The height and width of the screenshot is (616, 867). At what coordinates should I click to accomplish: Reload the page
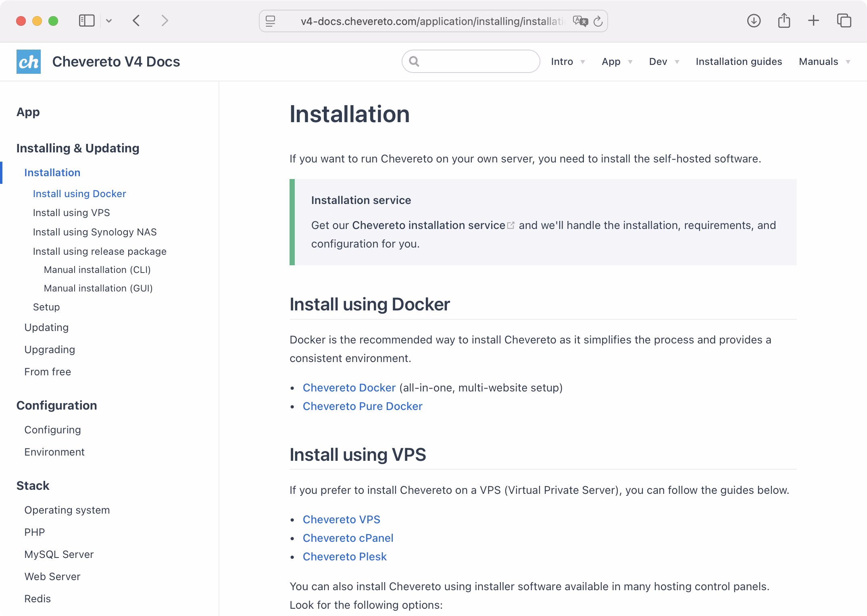click(x=598, y=21)
